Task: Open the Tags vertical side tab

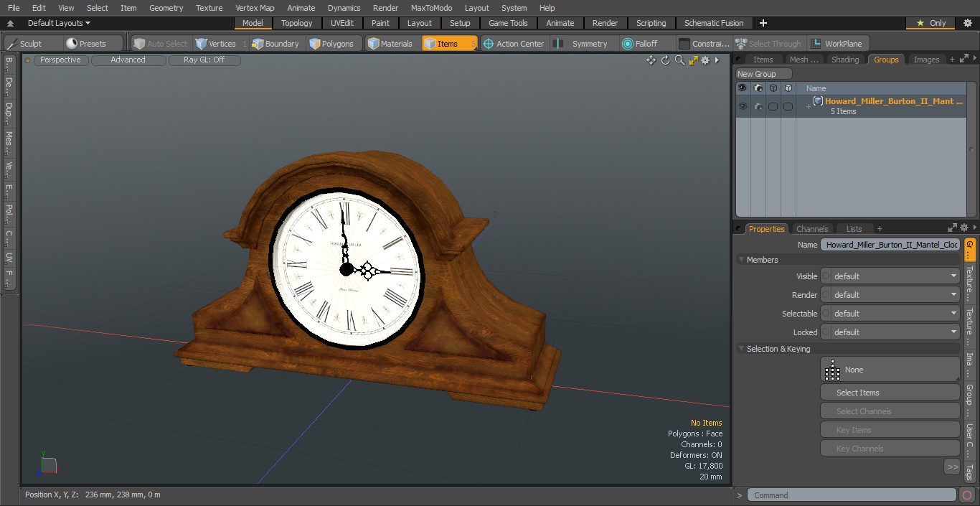Action: 969,472
